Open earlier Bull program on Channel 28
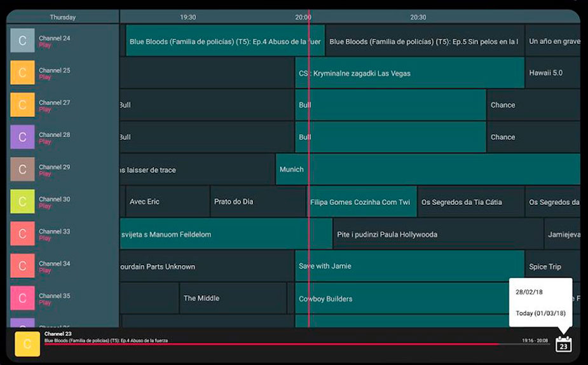 [207, 137]
